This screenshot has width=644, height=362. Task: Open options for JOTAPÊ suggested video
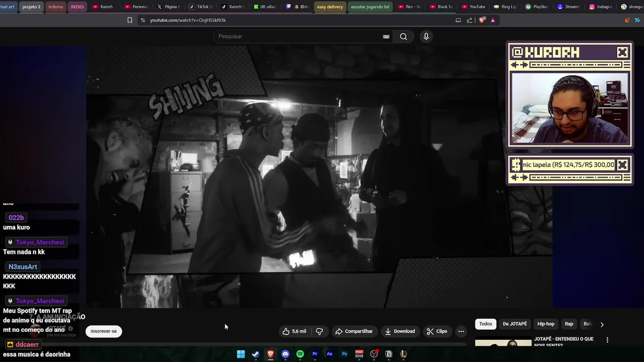[x=607, y=340]
